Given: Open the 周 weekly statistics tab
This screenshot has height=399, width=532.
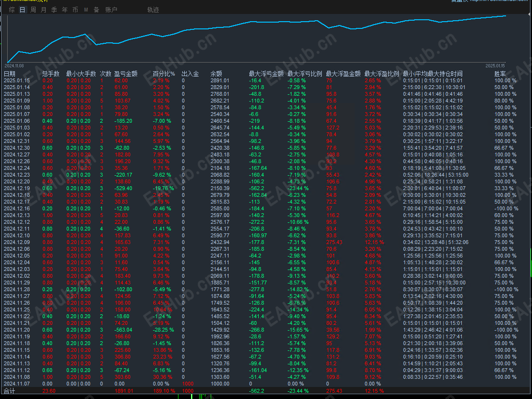Looking at the screenshot, I should [33, 10].
